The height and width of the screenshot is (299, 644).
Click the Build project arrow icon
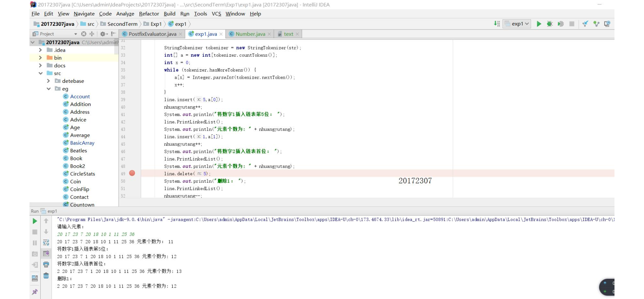(497, 24)
